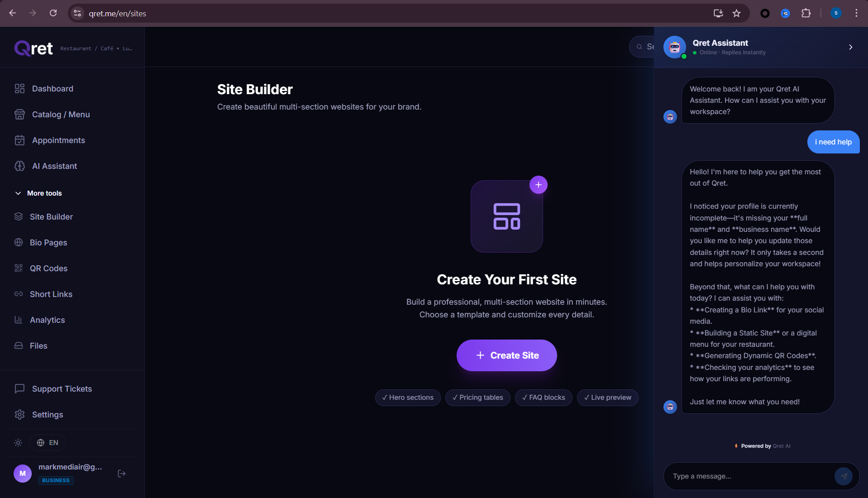Open Catalog / Menu in sidebar

[72, 115]
